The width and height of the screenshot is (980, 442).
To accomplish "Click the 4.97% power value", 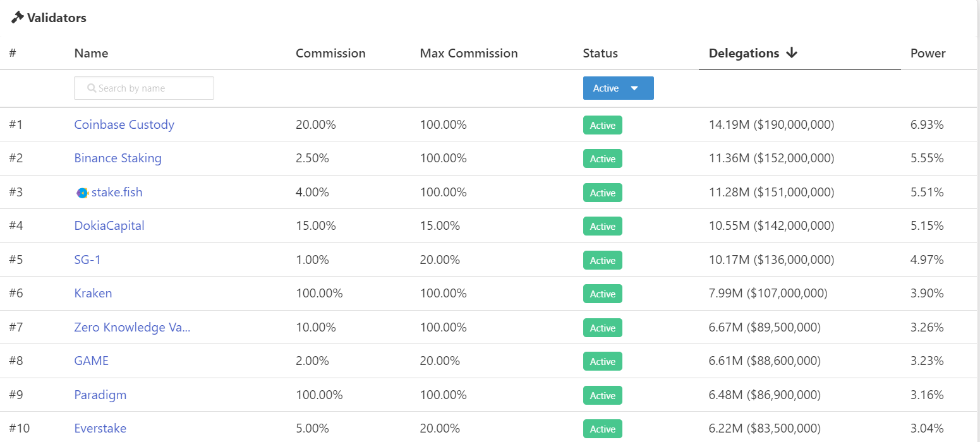I will [x=927, y=260].
